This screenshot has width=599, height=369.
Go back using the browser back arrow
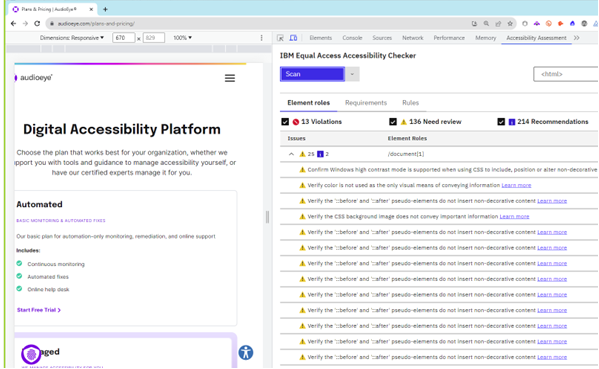point(13,24)
